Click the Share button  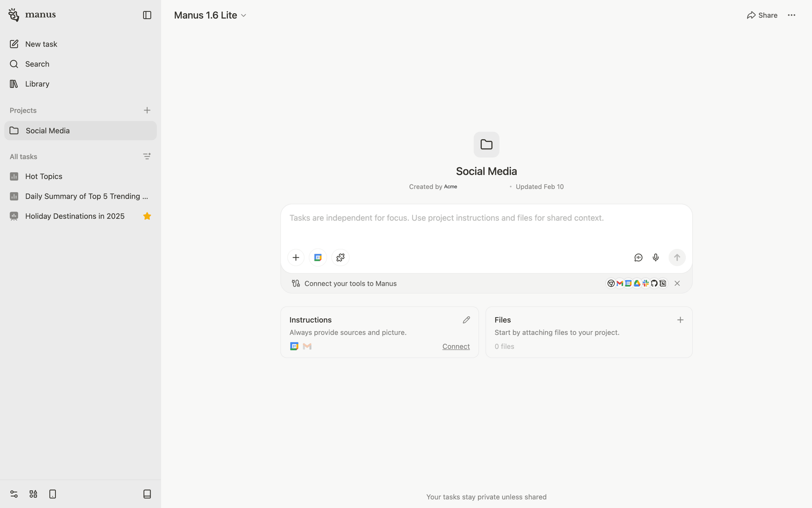point(762,15)
